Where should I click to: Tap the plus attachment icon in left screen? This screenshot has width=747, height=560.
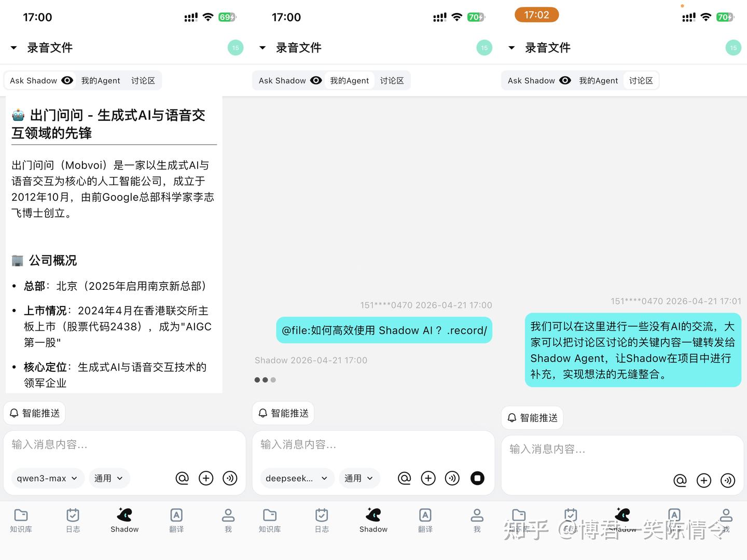pyautogui.click(x=206, y=478)
